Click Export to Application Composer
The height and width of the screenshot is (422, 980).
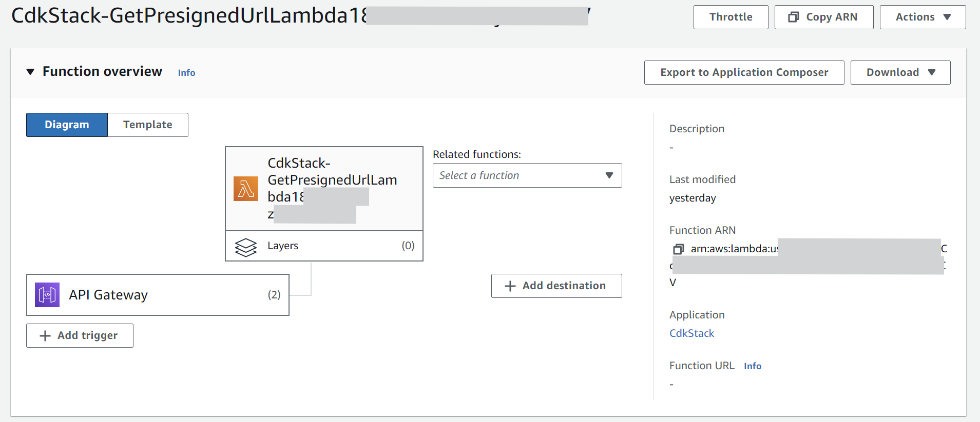pos(744,73)
